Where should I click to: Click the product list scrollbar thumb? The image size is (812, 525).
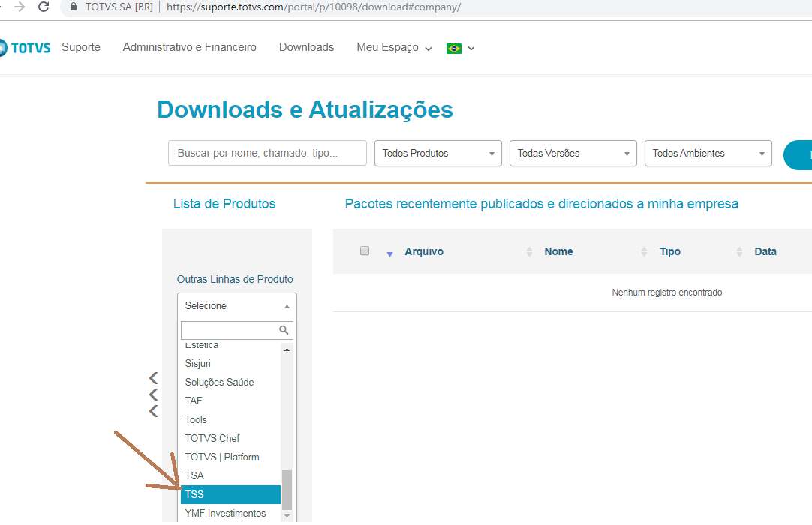click(x=287, y=490)
